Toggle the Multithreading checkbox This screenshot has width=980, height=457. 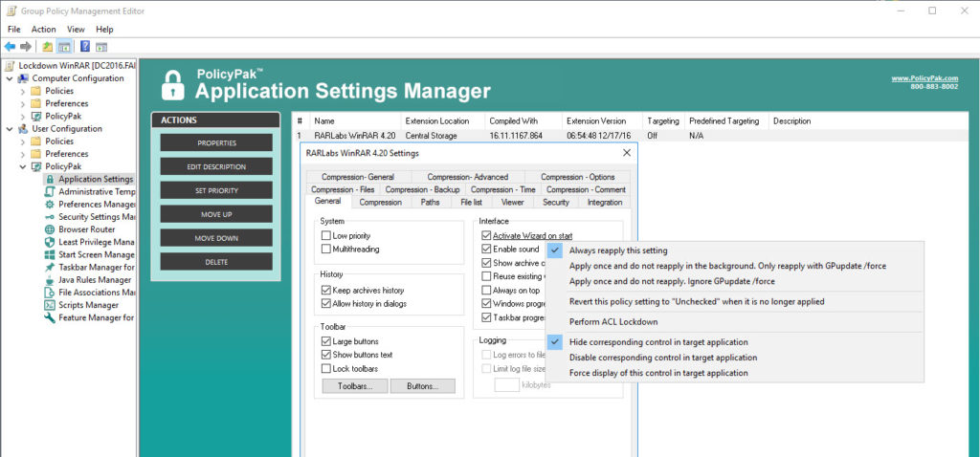tap(325, 250)
